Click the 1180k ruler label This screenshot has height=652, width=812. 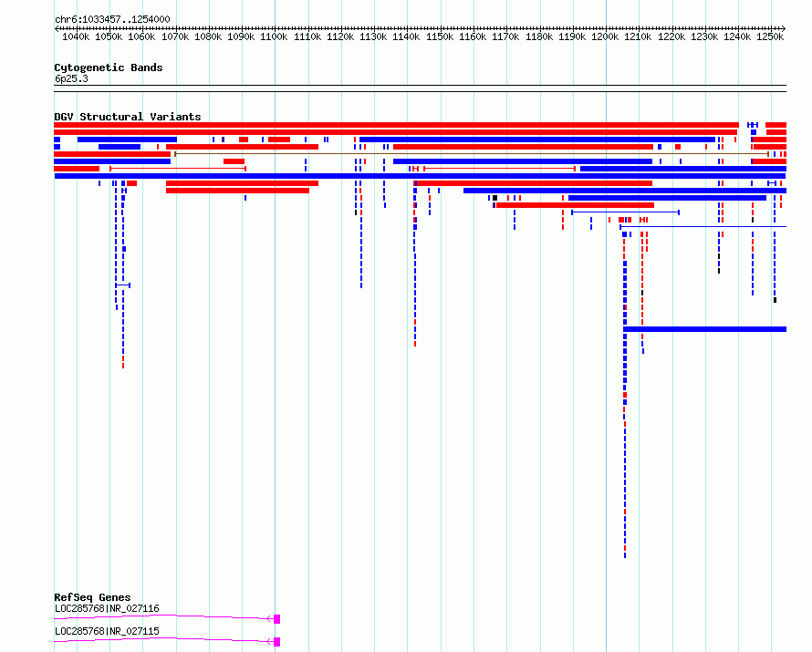pos(539,36)
